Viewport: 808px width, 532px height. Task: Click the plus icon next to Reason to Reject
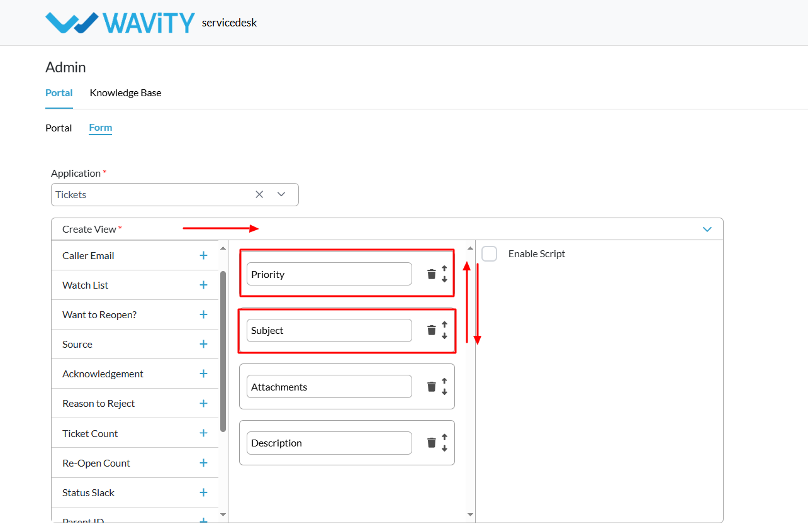pos(203,403)
